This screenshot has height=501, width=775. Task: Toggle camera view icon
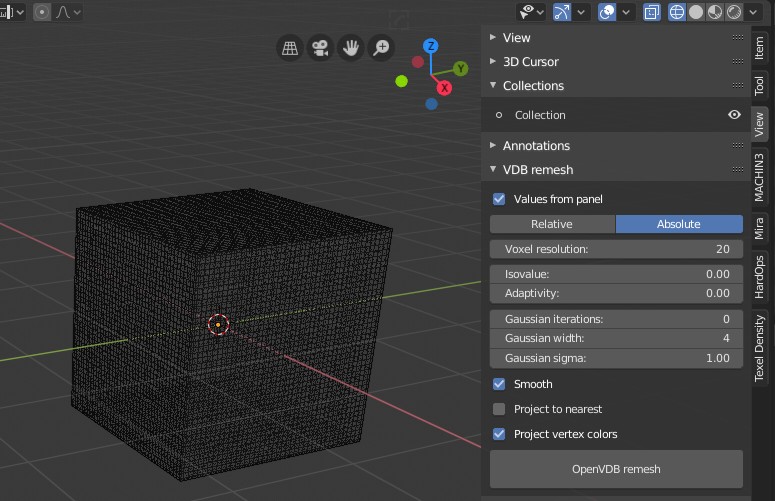(320, 48)
